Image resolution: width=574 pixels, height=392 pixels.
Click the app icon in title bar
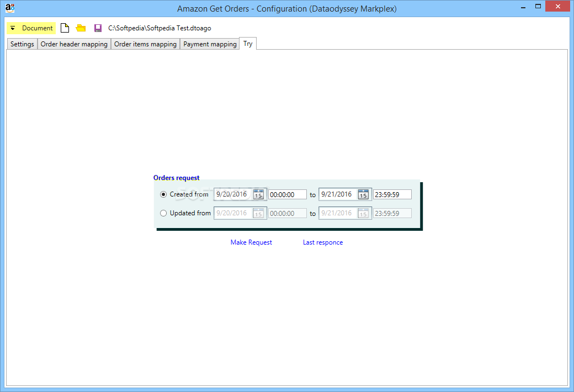[x=10, y=8]
